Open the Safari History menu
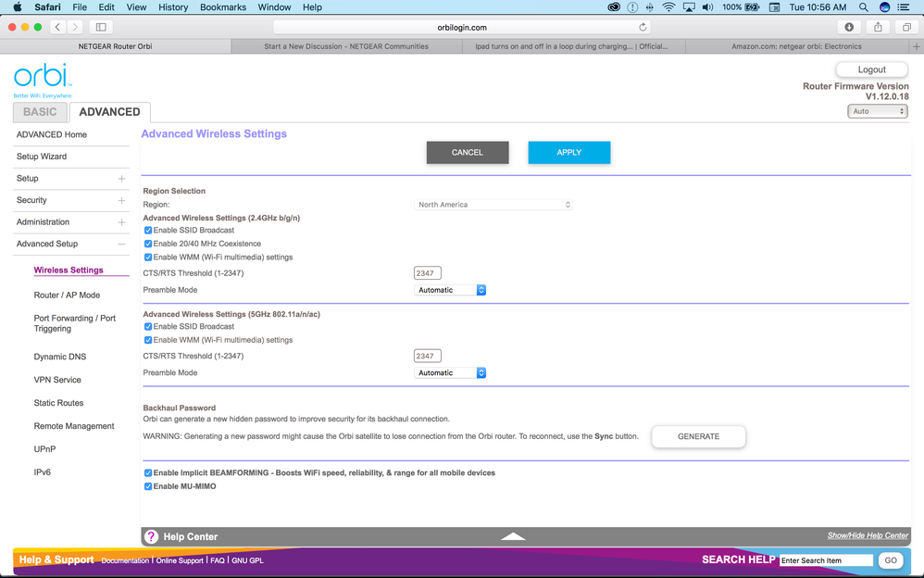The height and width of the screenshot is (578, 924). coord(173,7)
